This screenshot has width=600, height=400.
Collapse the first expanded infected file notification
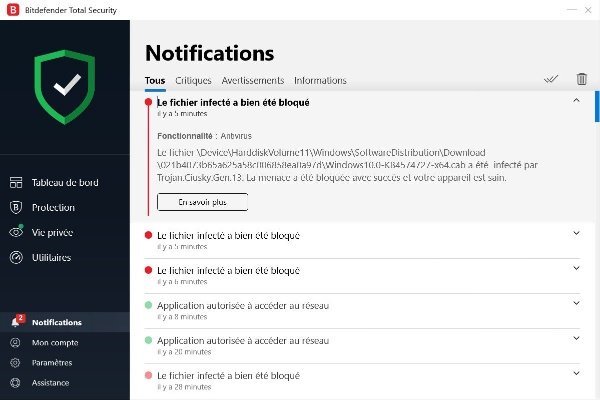click(576, 101)
